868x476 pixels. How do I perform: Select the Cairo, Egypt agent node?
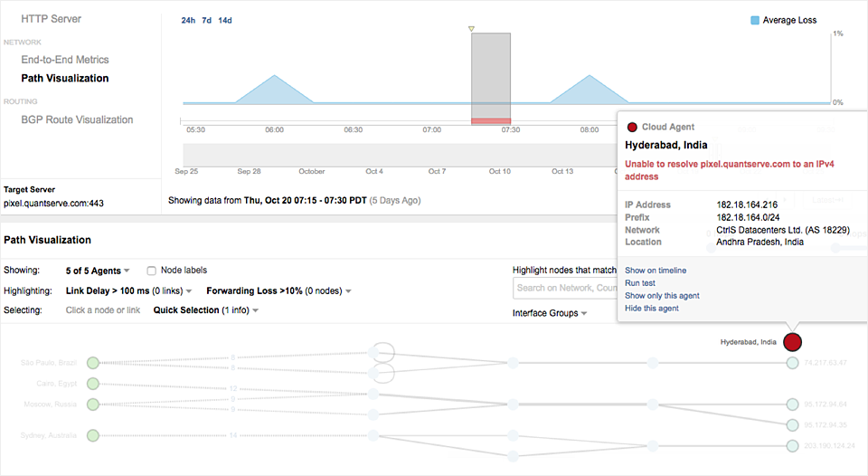[92, 384]
